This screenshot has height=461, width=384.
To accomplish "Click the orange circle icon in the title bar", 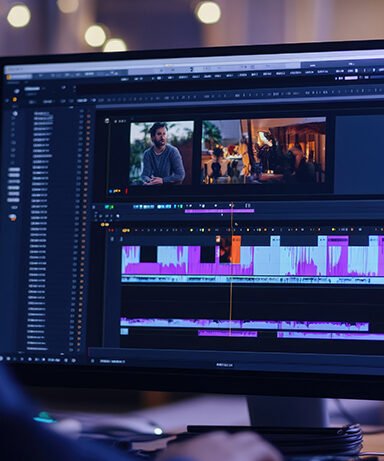I will click(x=8, y=77).
